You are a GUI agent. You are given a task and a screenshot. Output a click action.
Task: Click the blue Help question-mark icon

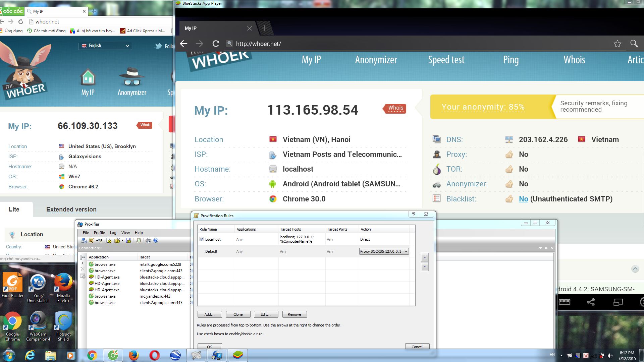[x=156, y=240]
